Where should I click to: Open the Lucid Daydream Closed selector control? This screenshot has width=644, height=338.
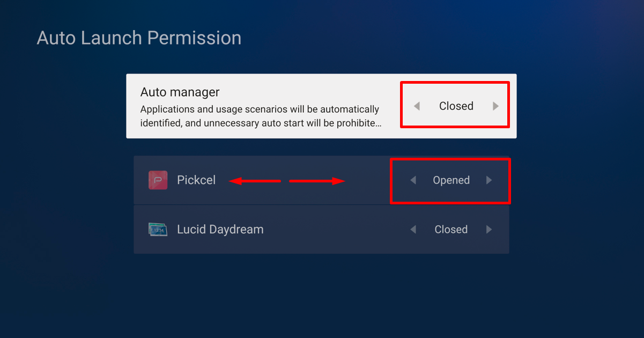click(451, 229)
